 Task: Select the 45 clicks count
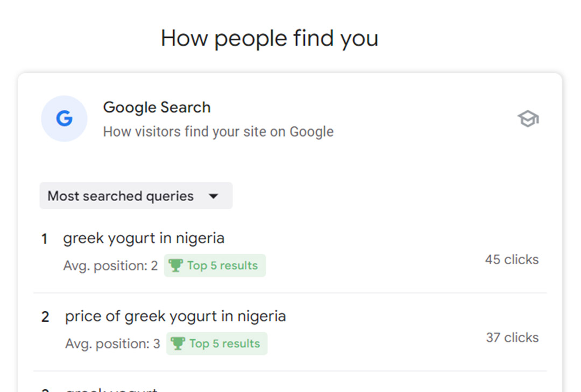point(512,259)
